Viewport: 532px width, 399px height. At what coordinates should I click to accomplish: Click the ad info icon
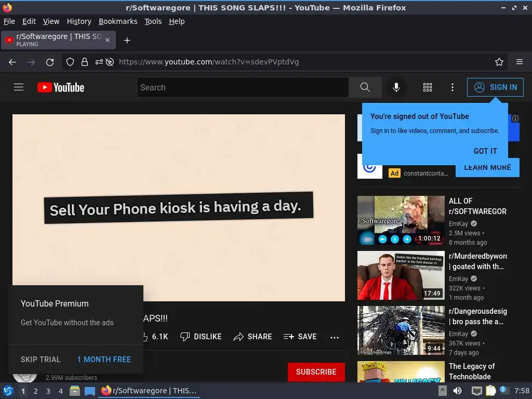point(515,118)
